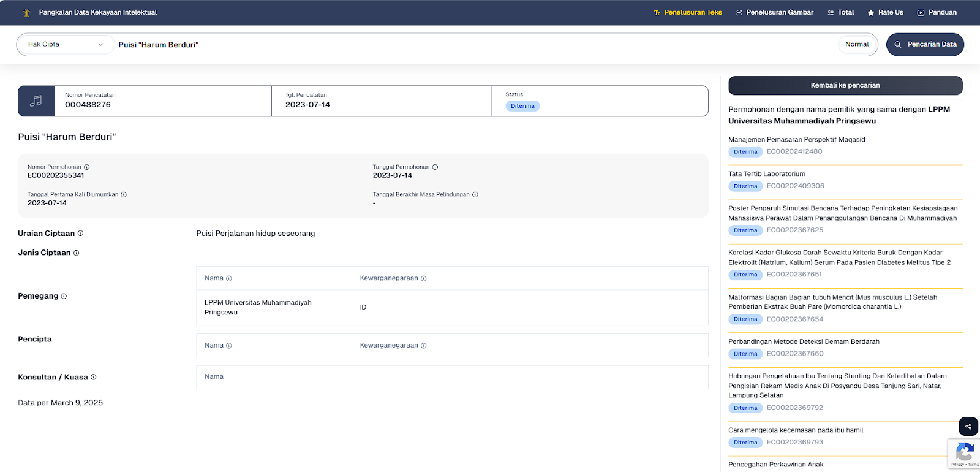The height and width of the screenshot is (472, 980).
Task: Click Puisi Perjalanan hidup seseorang description
Action: point(255,234)
